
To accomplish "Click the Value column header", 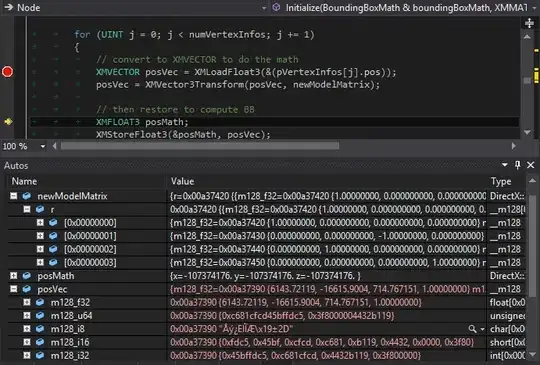I will click(x=183, y=181).
